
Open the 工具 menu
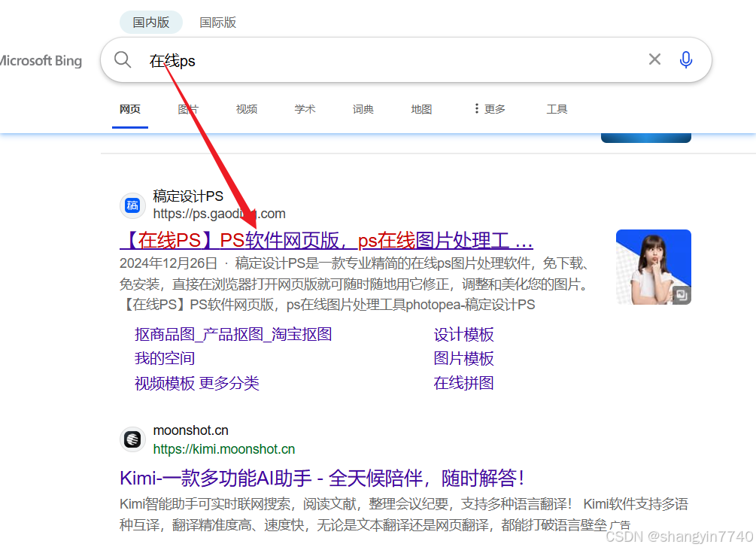[557, 109]
